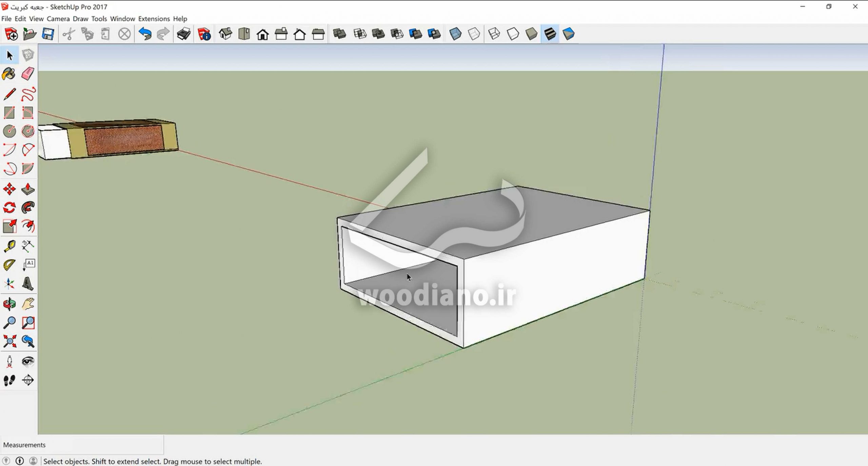The height and width of the screenshot is (466, 868).
Task: Choose the Protractor tool
Action: (x=9, y=265)
